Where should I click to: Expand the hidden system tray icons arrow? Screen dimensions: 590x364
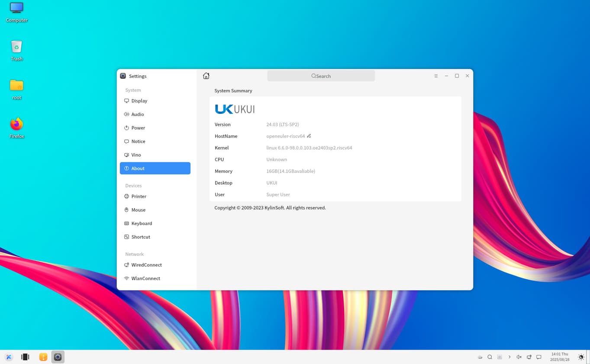[x=509, y=357]
